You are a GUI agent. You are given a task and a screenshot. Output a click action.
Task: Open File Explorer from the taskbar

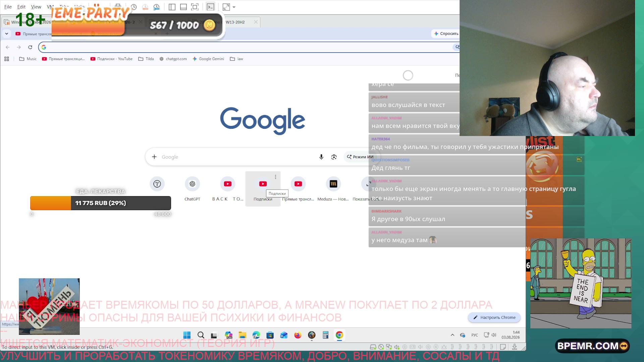point(243,335)
